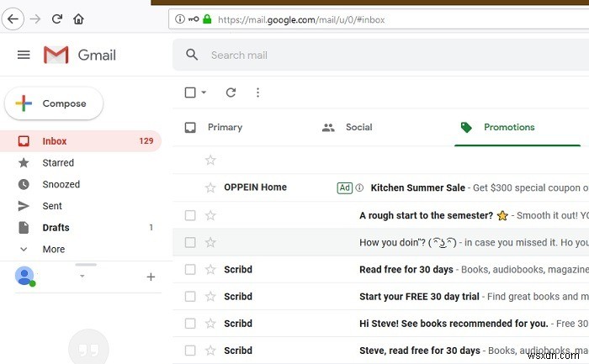Screen dimensions: 589x364
Task: Check the 'Hi Steve! See books' email
Action: (190, 324)
